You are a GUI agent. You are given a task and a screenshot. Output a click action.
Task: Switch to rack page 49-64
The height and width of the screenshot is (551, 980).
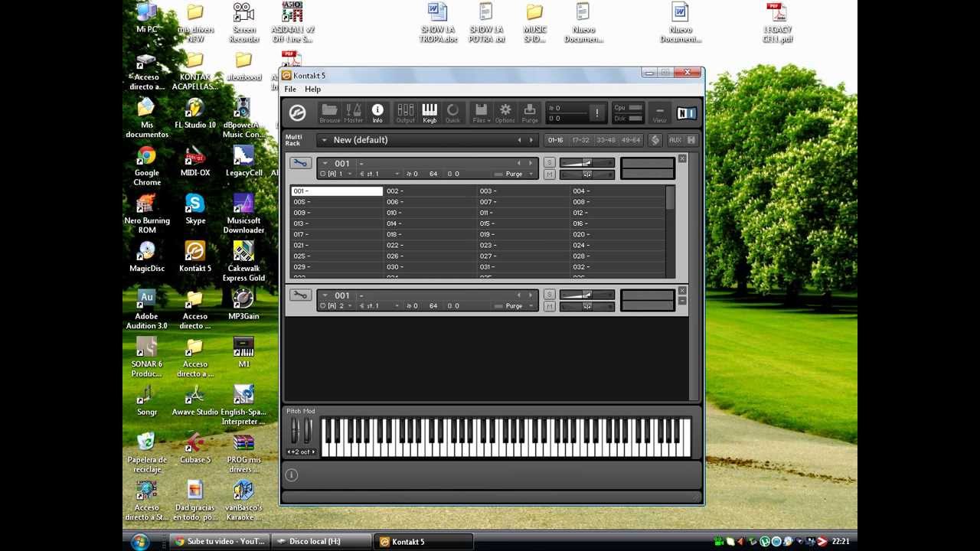631,140
